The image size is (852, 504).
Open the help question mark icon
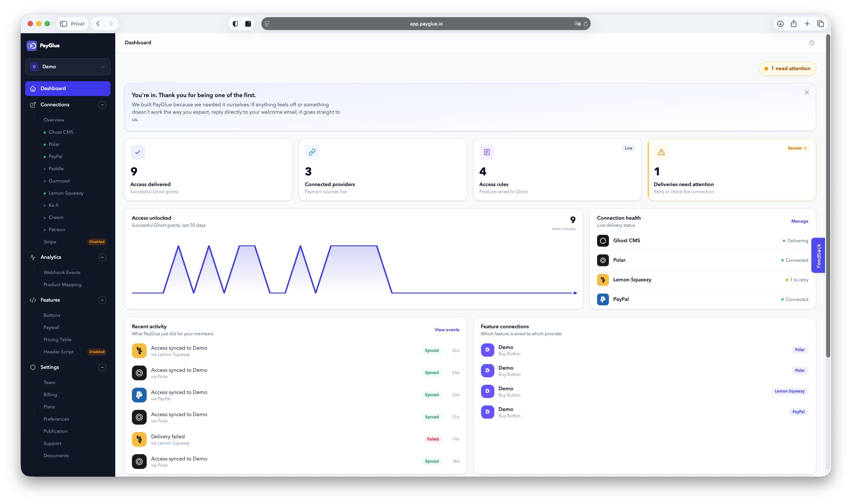[x=811, y=43]
